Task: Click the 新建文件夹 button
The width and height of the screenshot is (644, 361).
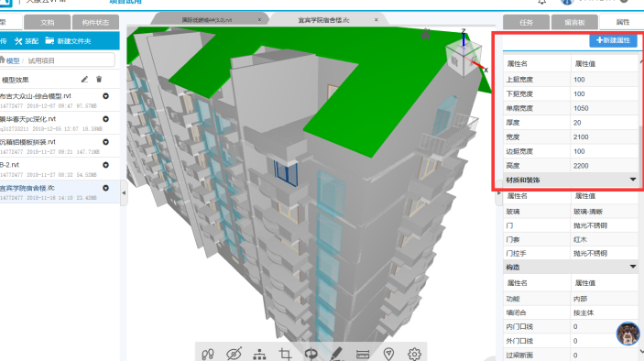Action: point(68,41)
